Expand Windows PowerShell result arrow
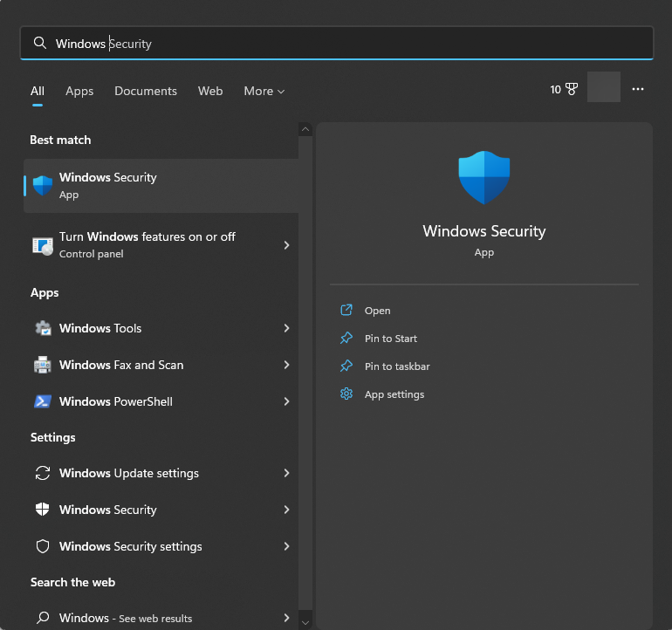672x630 pixels. click(286, 401)
